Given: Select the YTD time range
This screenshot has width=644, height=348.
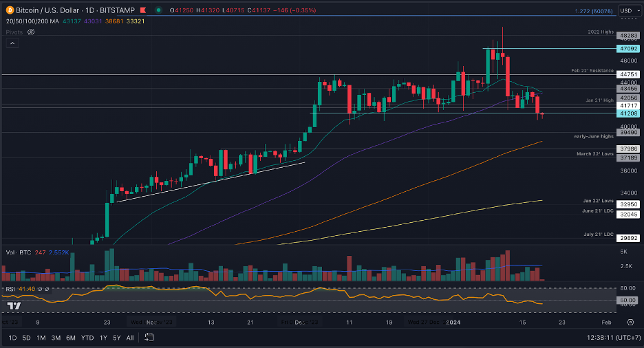Looking at the screenshot, I should 87,338.
